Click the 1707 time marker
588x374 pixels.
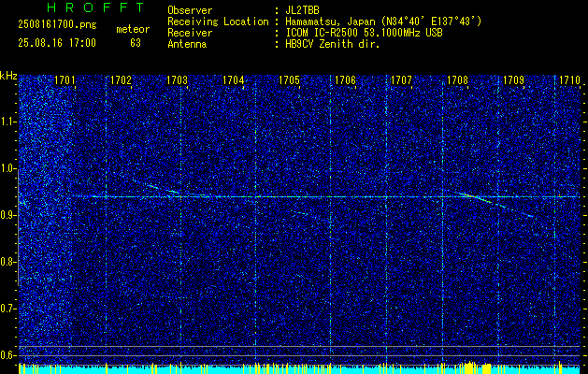click(x=401, y=80)
